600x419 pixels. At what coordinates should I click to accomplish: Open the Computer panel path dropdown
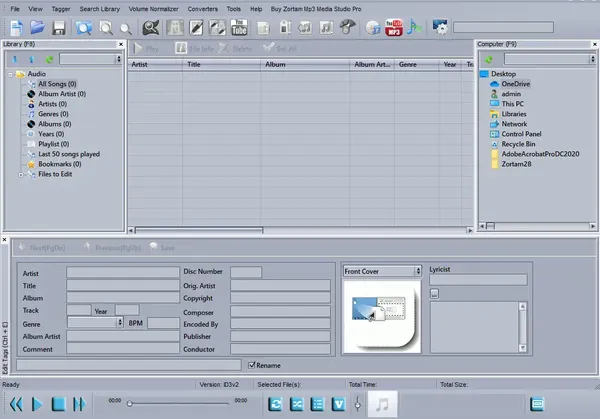(x=592, y=59)
